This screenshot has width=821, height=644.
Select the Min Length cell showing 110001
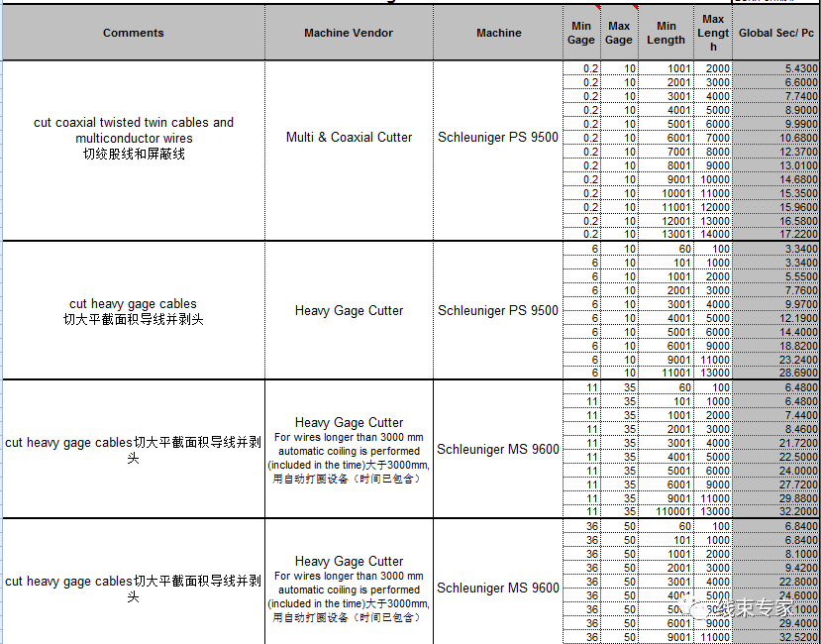tap(667, 512)
